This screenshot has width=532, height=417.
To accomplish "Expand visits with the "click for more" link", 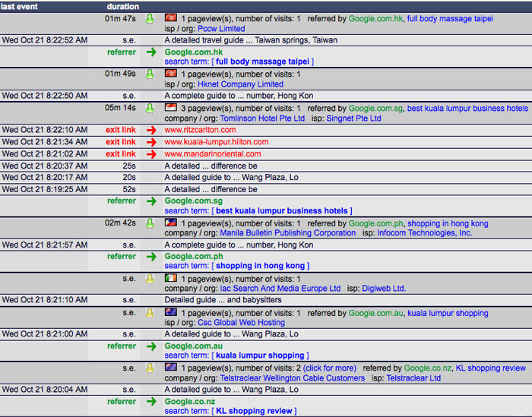I will tap(329, 368).
